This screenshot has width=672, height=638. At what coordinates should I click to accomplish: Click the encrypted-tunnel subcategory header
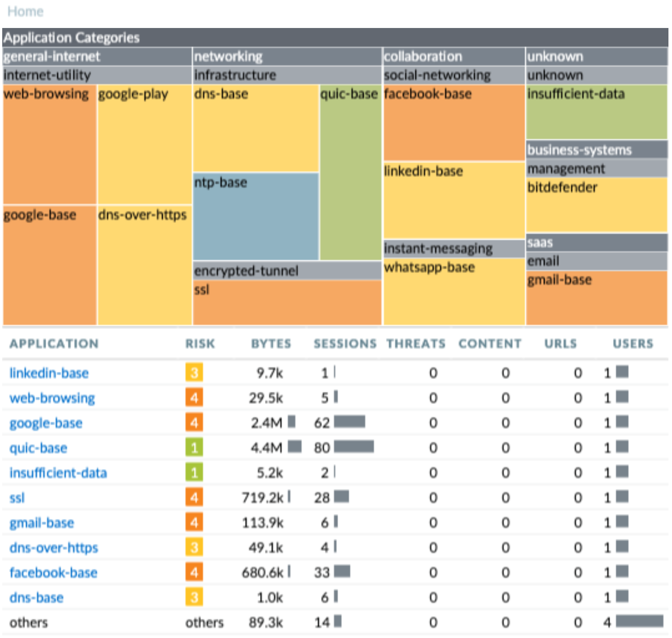click(287, 271)
